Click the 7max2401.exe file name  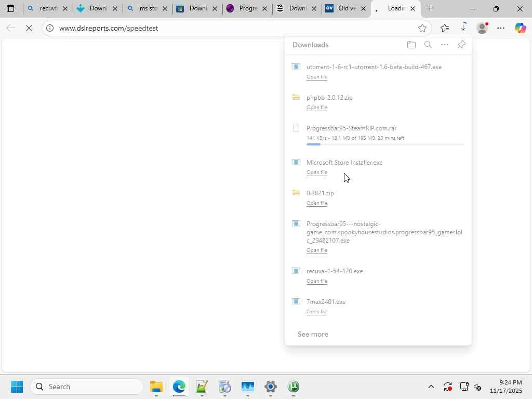326,301
